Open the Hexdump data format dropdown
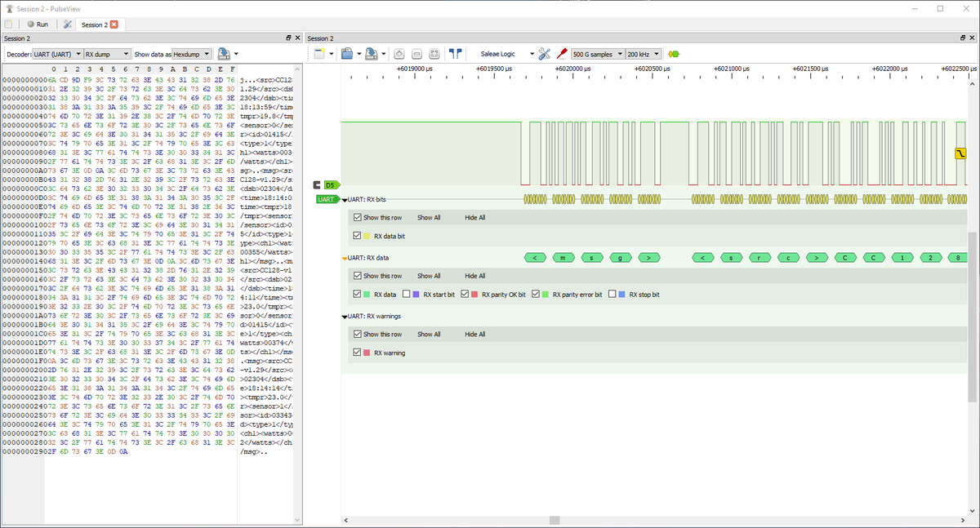 tap(191, 54)
